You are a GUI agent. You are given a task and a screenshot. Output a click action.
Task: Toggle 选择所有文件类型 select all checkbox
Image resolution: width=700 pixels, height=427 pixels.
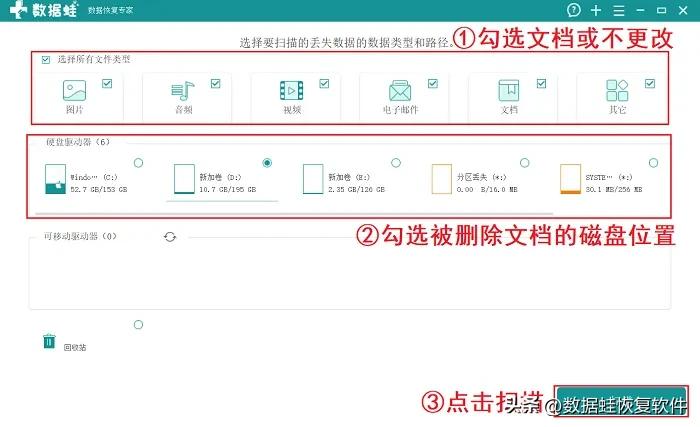[x=46, y=60]
